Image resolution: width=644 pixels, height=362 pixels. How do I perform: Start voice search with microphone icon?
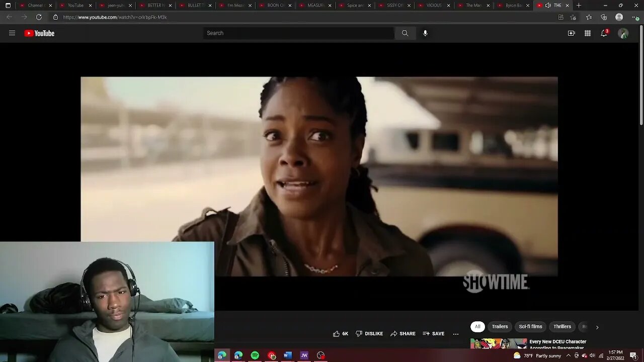pyautogui.click(x=425, y=33)
